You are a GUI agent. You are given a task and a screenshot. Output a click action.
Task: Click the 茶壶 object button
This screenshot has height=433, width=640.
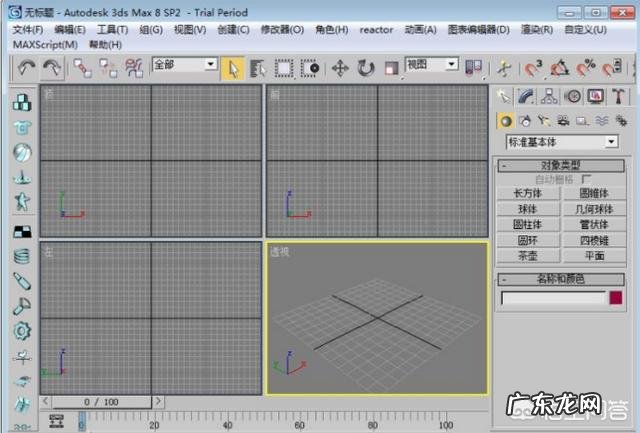click(x=528, y=256)
